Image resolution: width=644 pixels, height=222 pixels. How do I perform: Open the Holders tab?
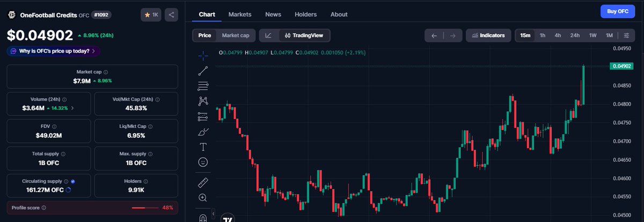click(306, 15)
